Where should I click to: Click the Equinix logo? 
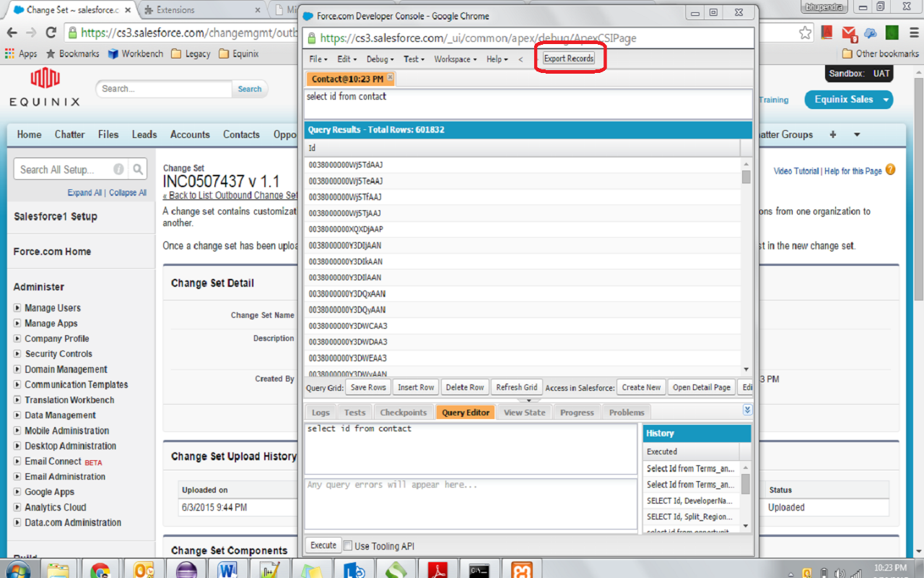click(x=45, y=87)
